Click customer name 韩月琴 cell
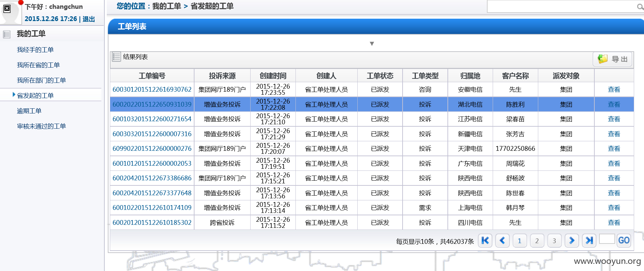 click(515, 207)
